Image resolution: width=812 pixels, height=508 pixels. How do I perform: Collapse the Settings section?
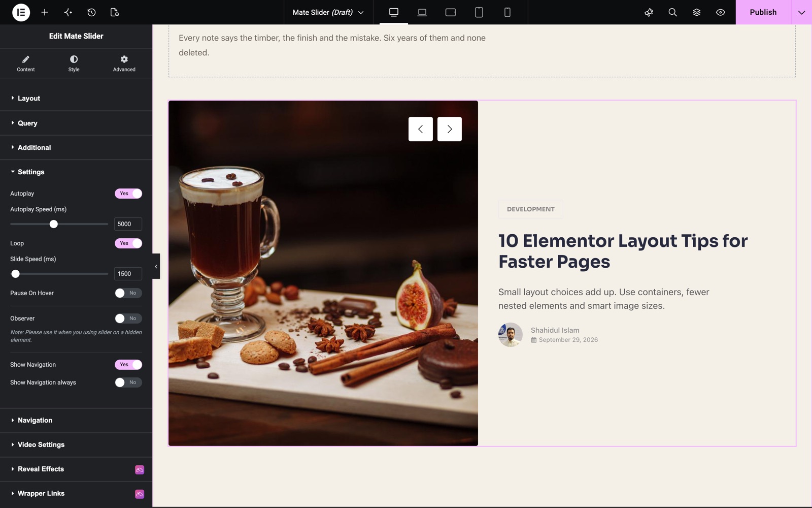pyautogui.click(x=76, y=172)
